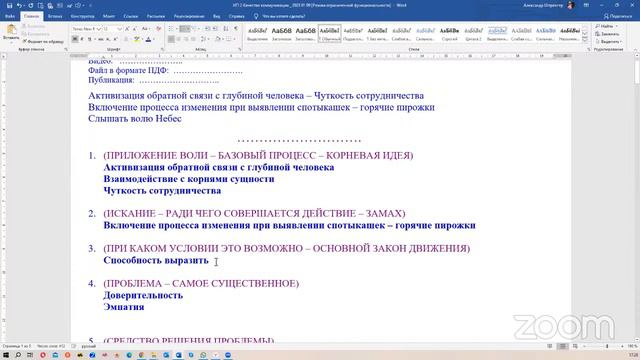This screenshot has height=360, width=640.
Task: Open styles pane dialog launcher
Action: (588, 49)
